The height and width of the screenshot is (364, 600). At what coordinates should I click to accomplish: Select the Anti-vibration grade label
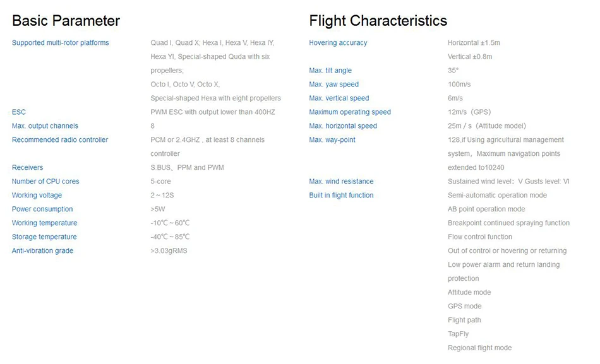42,251
